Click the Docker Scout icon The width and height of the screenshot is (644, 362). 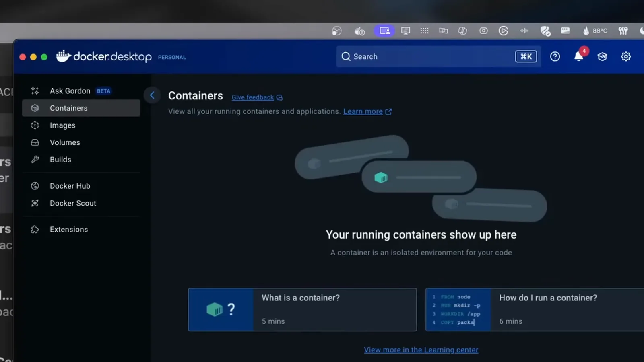35,203
